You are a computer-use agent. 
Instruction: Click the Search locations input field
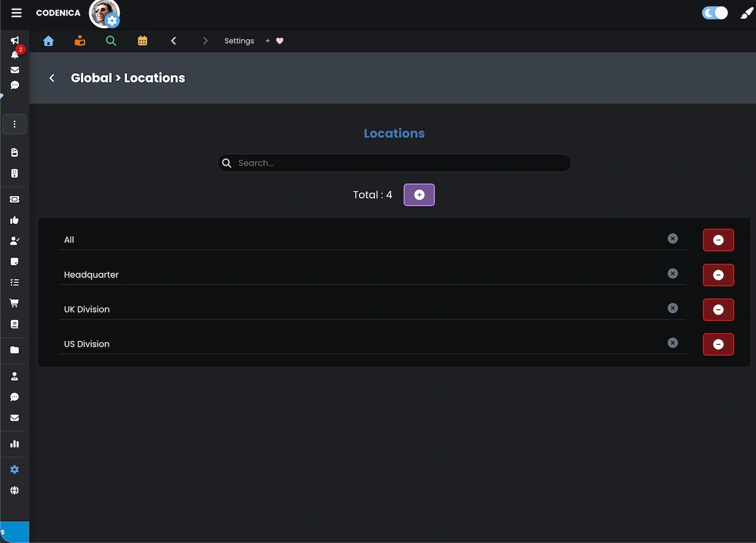(394, 162)
